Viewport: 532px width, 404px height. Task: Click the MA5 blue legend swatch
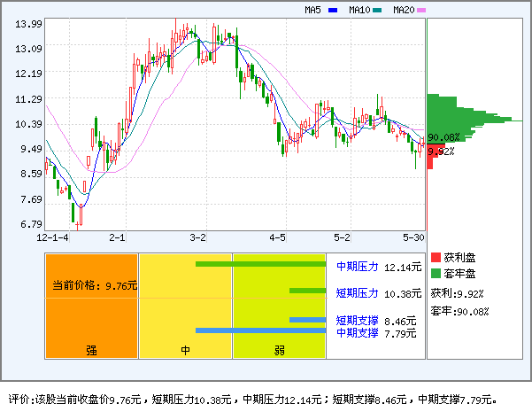click(x=333, y=10)
